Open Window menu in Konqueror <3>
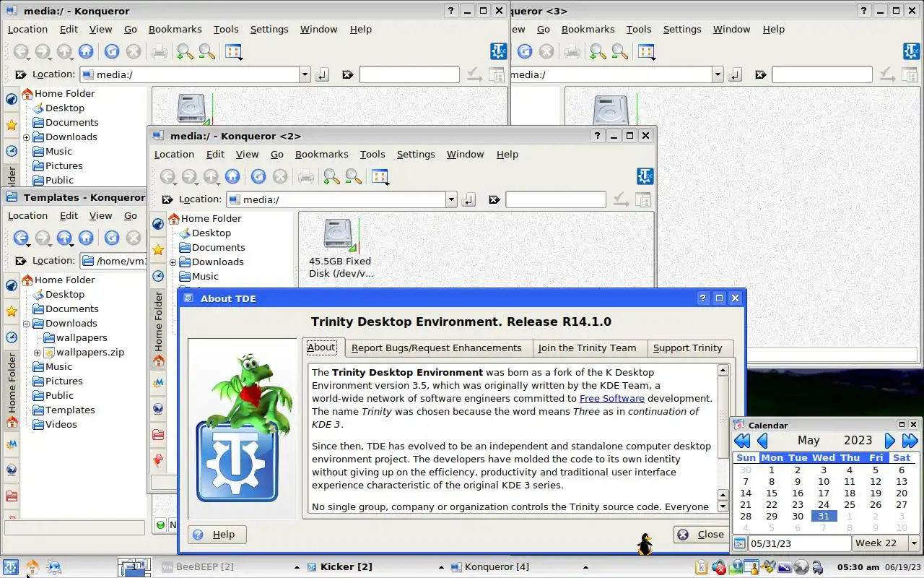Image resolution: width=924 pixels, height=578 pixels. coord(731,29)
